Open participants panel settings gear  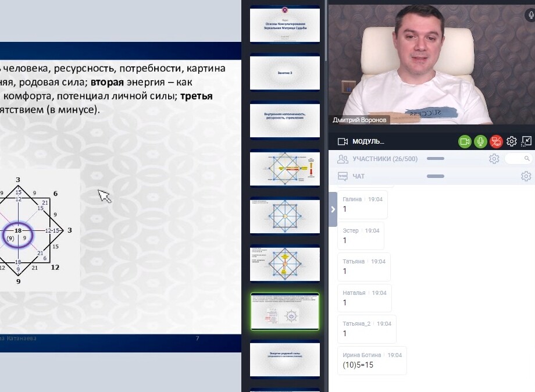coord(494,159)
